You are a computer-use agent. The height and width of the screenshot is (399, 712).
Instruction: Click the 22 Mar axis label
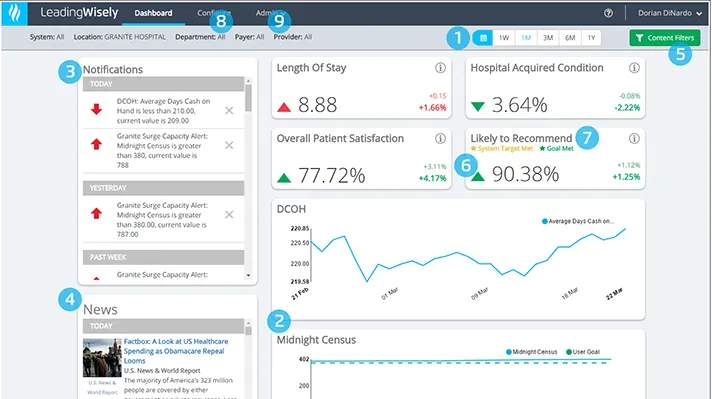pos(614,294)
